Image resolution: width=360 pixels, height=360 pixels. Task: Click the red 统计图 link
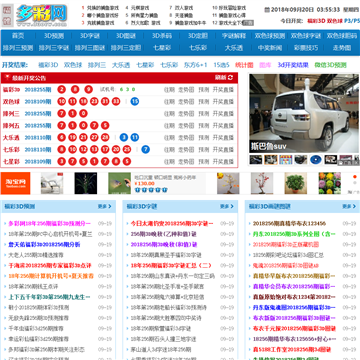pyautogui.click(x=244, y=65)
